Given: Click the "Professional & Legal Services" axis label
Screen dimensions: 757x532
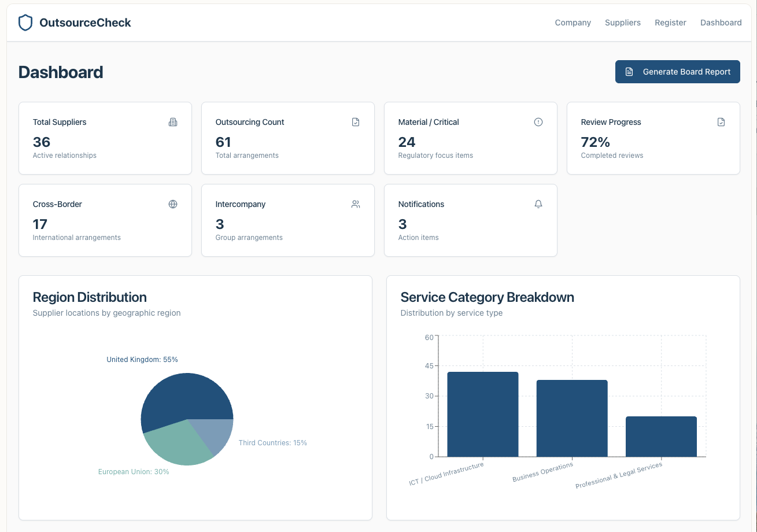Looking at the screenshot, I should click(619, 475).
